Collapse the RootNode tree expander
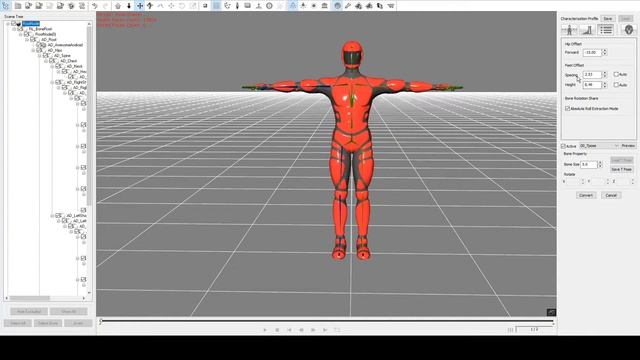The image size is (640, 360). [x=8, y=24]
